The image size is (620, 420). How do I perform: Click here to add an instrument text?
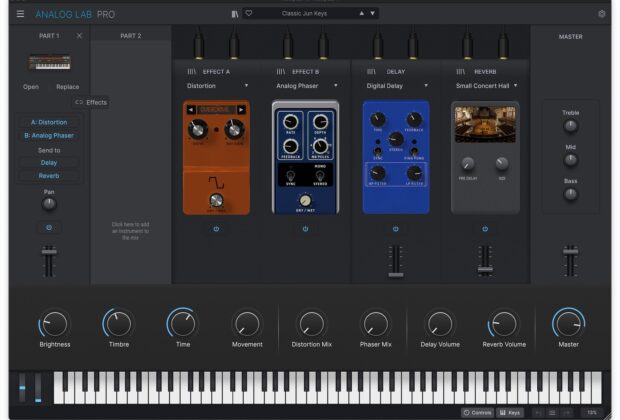point(130,231)
